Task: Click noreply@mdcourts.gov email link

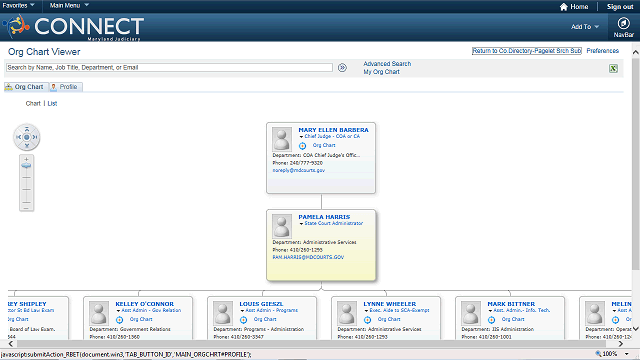Action: click(299, 170)
